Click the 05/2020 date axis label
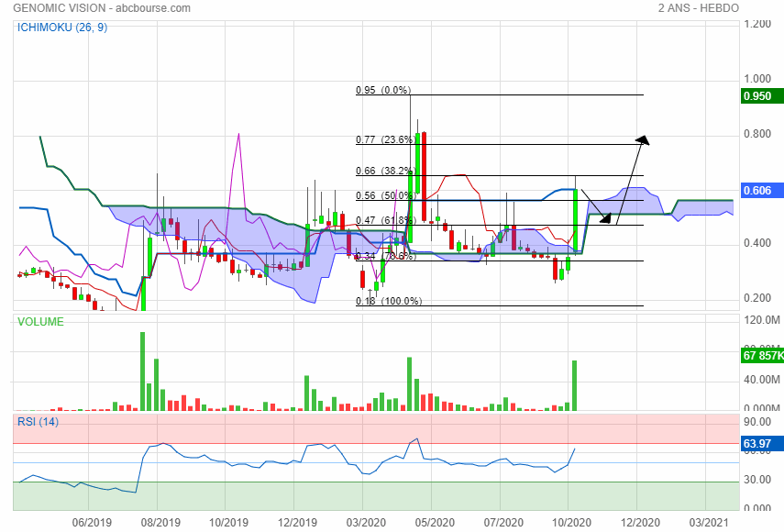The image size is (784, 532). tap(435, 523)
